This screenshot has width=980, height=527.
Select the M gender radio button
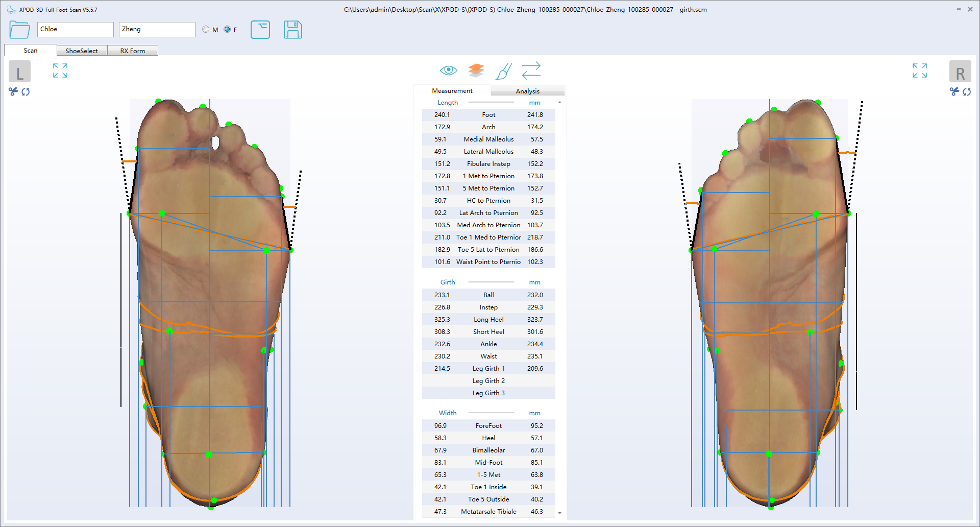point(206,30)
